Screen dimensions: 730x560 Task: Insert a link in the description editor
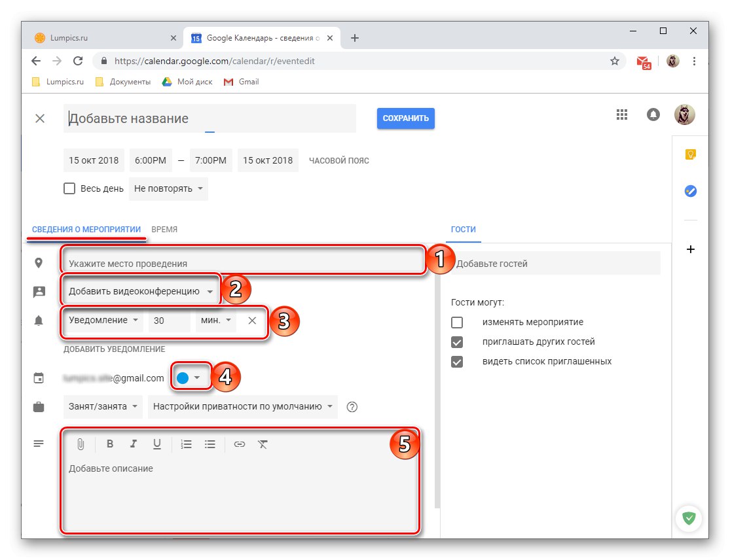tap(240, 444)
